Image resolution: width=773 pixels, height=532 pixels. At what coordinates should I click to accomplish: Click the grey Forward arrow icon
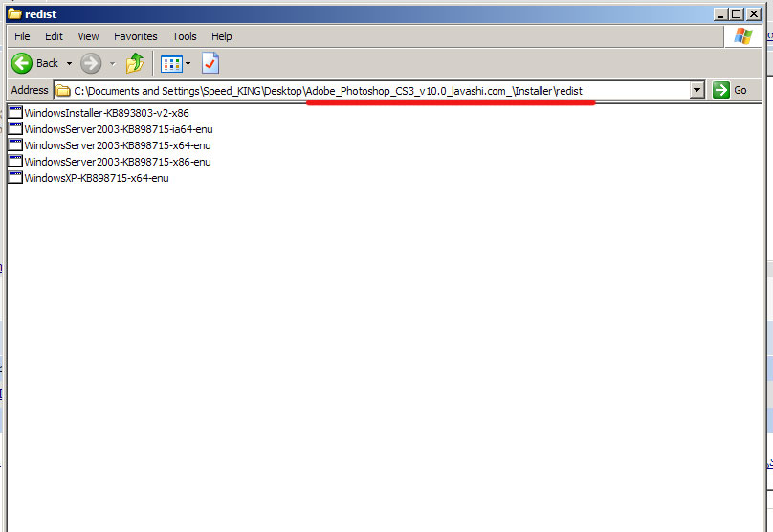[x=91, y=63]
